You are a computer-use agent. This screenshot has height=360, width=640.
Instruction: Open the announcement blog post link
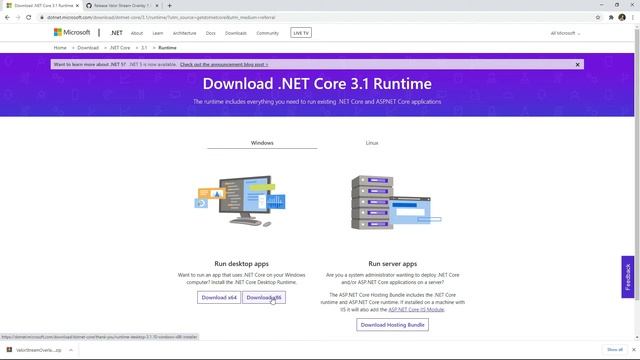224,64
